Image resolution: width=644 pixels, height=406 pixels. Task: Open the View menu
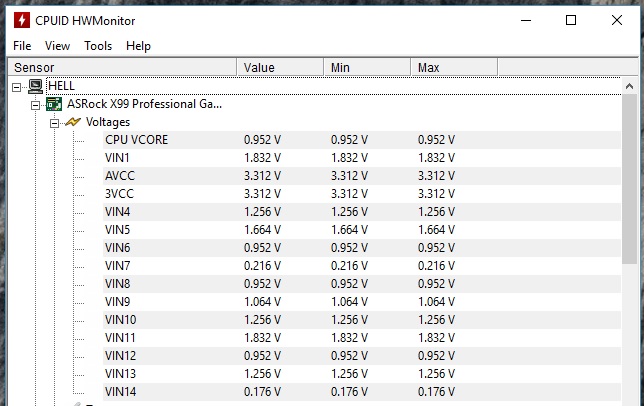[x=57, y=46]
